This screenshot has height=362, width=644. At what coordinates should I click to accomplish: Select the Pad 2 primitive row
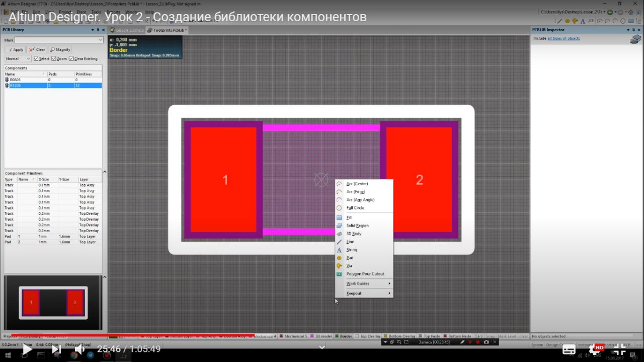[53, 242]
